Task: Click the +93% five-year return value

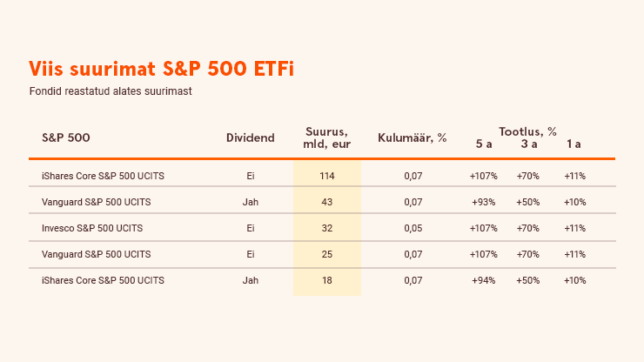Action: point(484,202)
